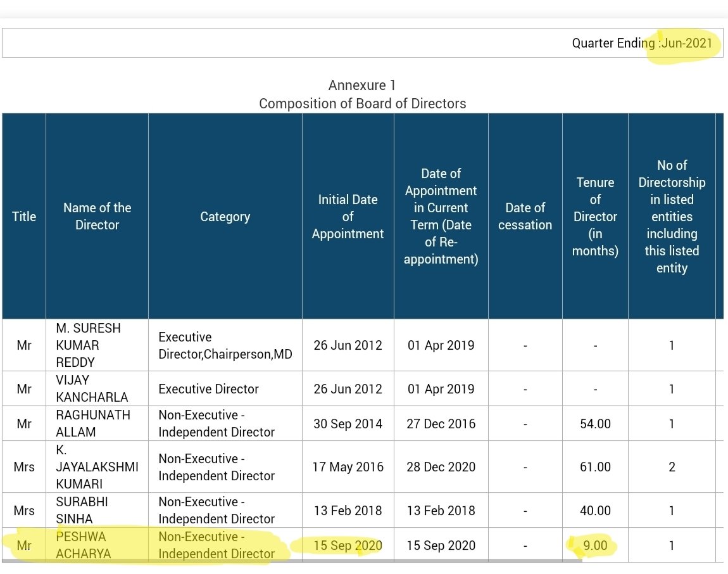Select the Tenure of Director header
This screenshot has height=574, width=728.
click(595, 216)
